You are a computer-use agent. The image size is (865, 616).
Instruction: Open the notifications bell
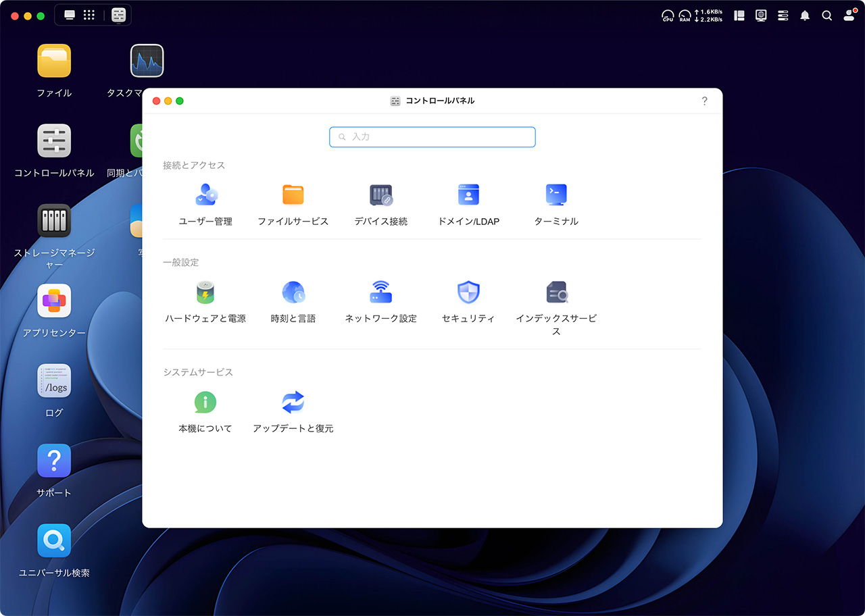pyautogui.click(x=804, y=15)
